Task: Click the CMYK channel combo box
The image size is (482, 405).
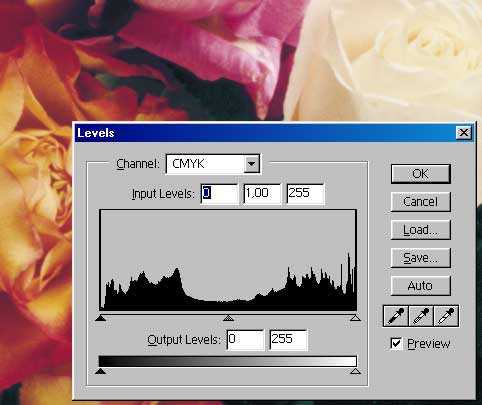Action: coord(213,164)
